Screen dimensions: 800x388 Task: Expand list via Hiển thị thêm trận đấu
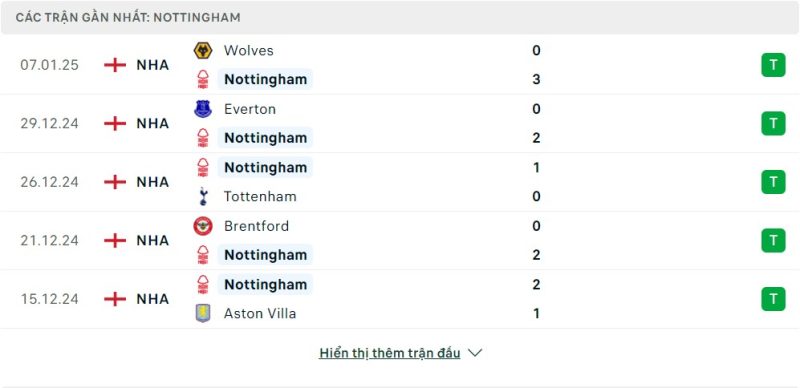tap(390, 353)
